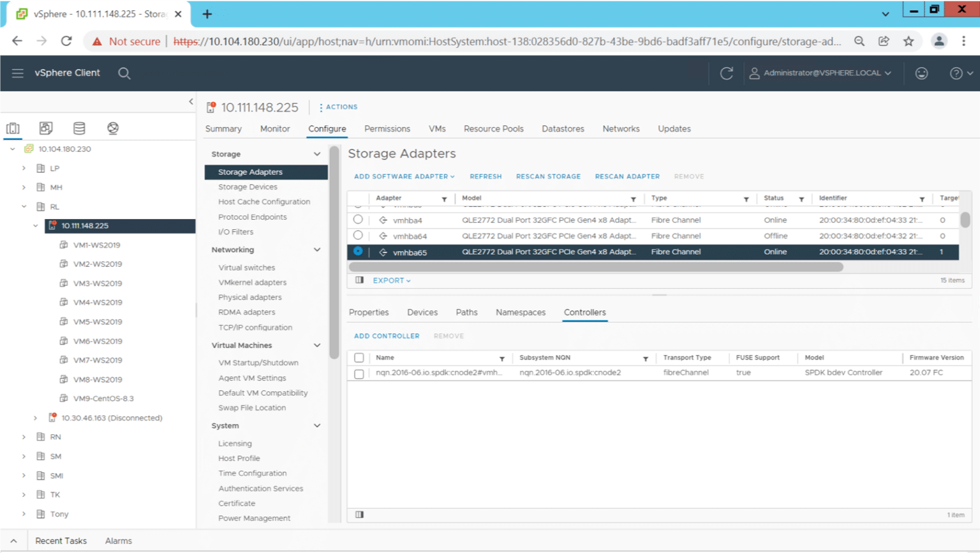
Task: Open the vSphere Client hamburger menu
Action: (18, 73)
